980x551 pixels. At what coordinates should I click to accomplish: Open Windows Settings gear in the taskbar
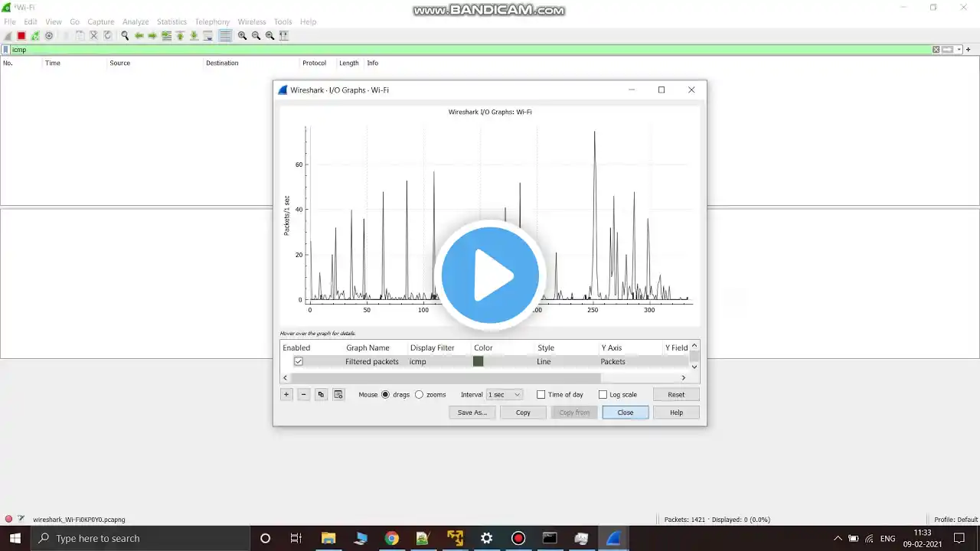pyautogui.click(x=486, y=538)
